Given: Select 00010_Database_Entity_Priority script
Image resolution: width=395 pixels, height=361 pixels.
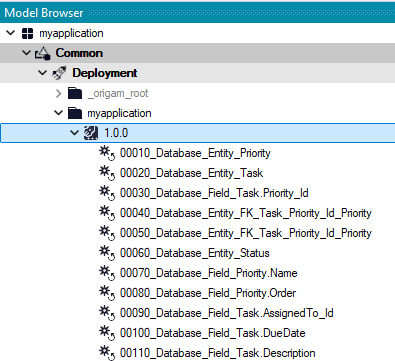Looking at the screenshot, I should [x=195, y=153].
